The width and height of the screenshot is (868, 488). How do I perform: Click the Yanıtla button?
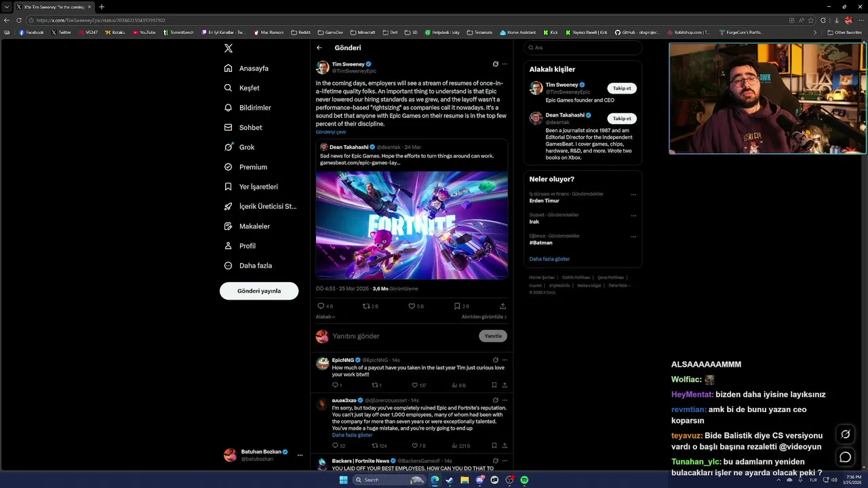[x=493, y=336]
